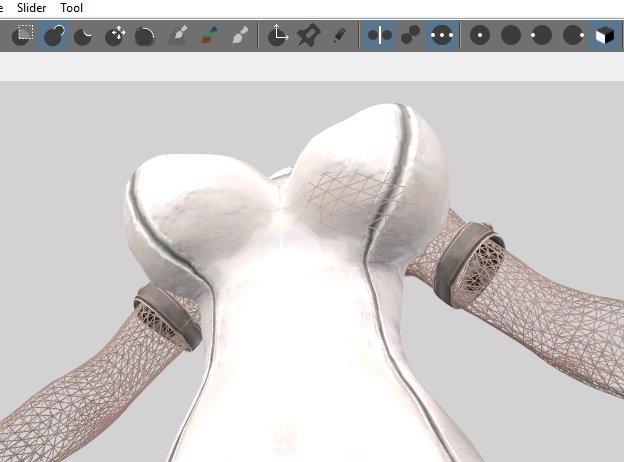Toggle X-mirror symmetry editing

[x=380, y=36]
